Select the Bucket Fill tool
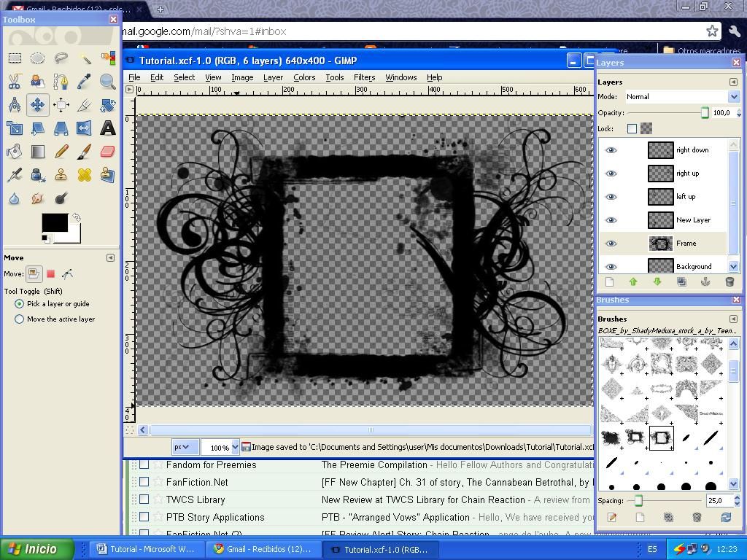The height and width of the screenshot is (560, 747). coord(15,151)
